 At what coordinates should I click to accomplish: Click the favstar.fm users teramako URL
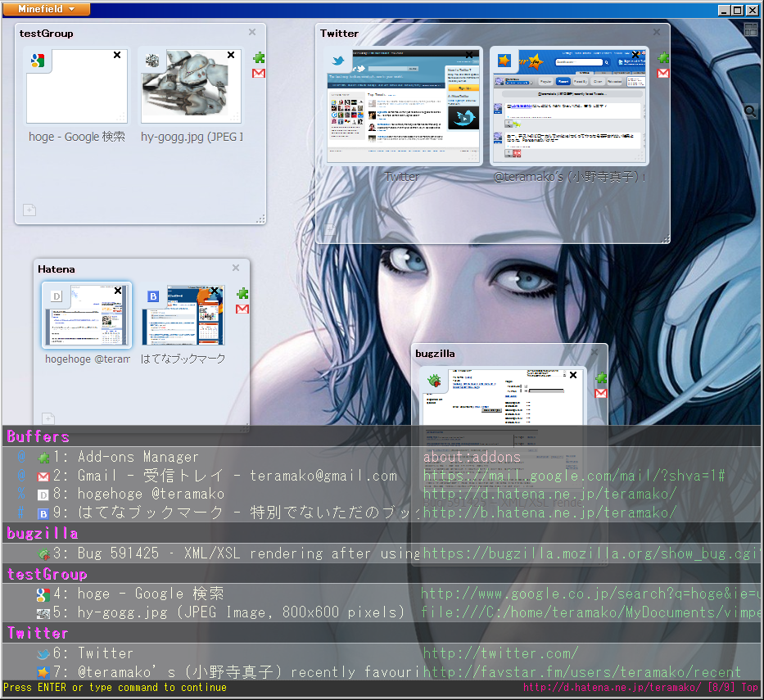[x=581, y=672]
